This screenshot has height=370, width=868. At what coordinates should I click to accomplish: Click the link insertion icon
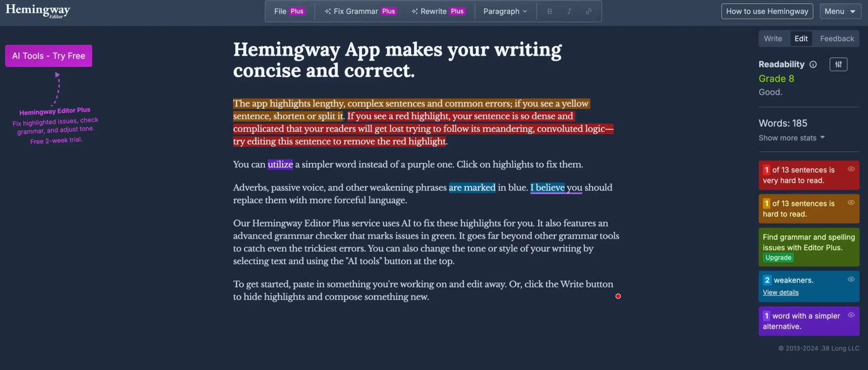(589, 11)
